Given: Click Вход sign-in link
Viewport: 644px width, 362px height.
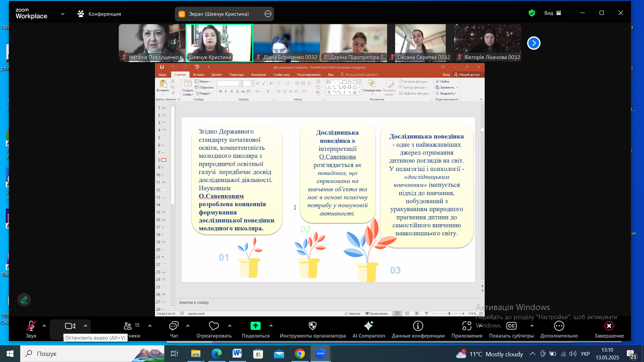Looking at the screenshot, I should coord(446,75).
